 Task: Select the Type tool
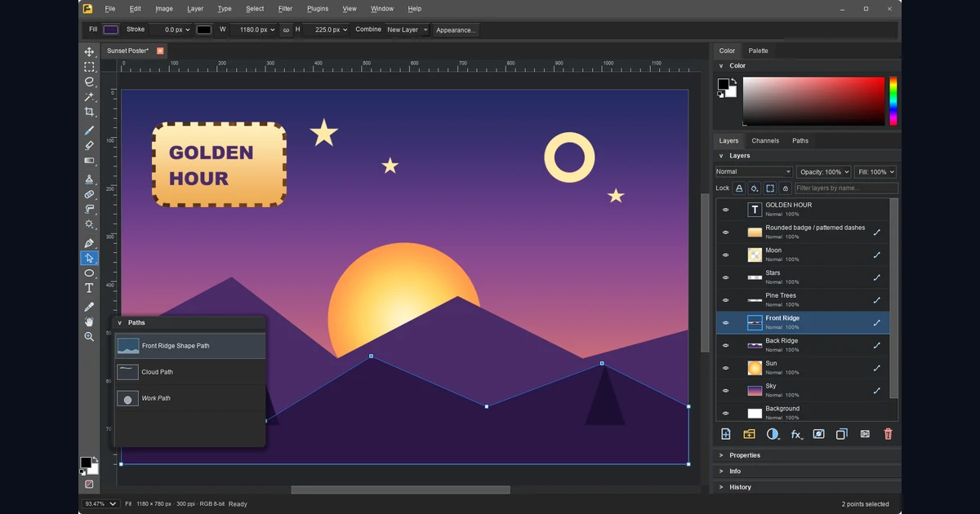pyautogui.click(x=89, y=288)
